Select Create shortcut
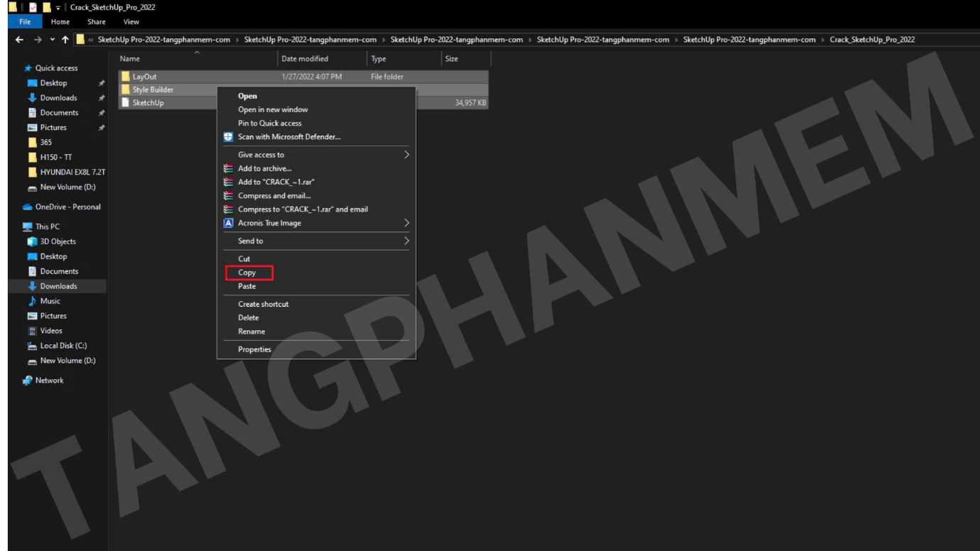Image resolution: width=980 pixels, height=551 pixels. 263,305
